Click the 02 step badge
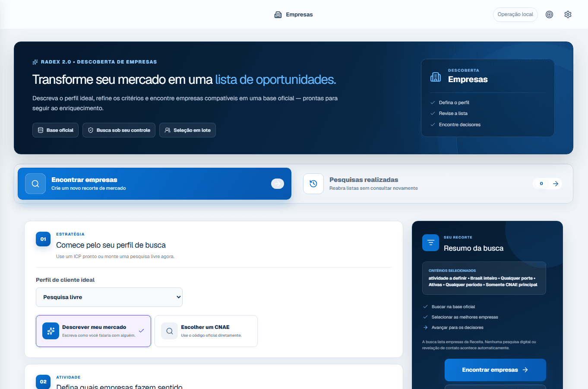 (x=43, y=382)
